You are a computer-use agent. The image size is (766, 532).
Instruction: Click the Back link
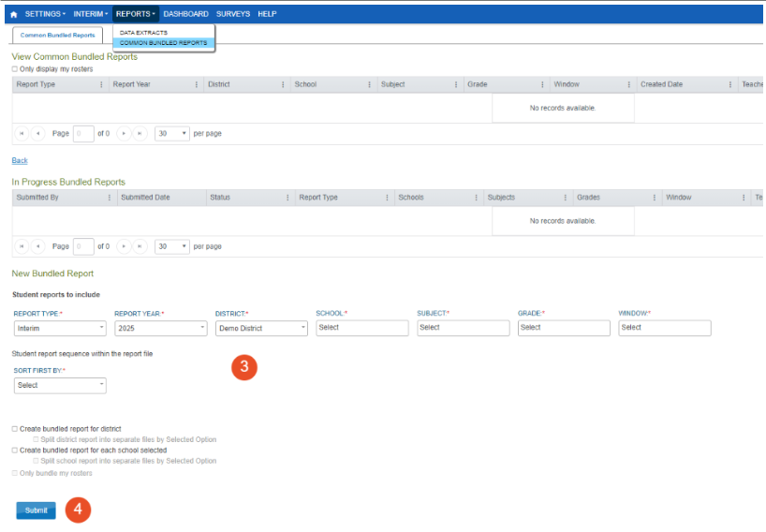tap(20, 161)
